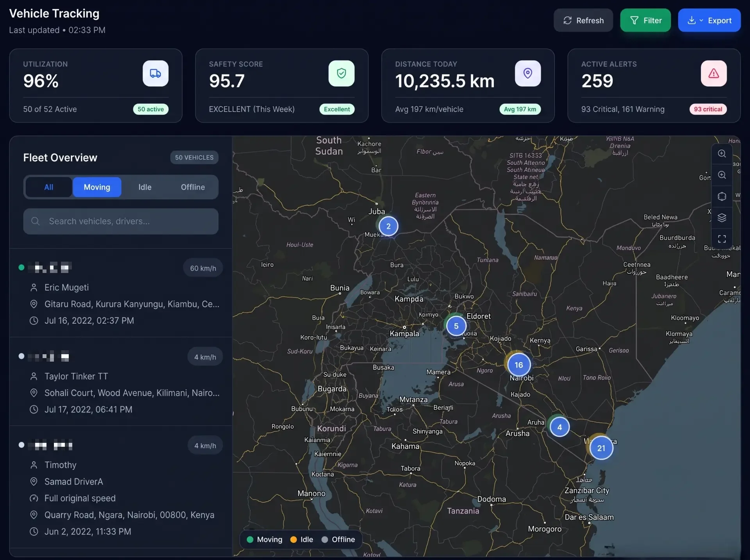
Task: Open the Filter options
Action: tap(645, 20)
